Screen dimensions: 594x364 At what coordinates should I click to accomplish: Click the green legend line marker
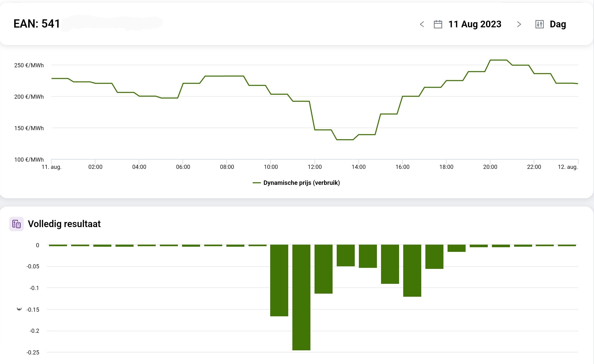click(x=257, y=183)
